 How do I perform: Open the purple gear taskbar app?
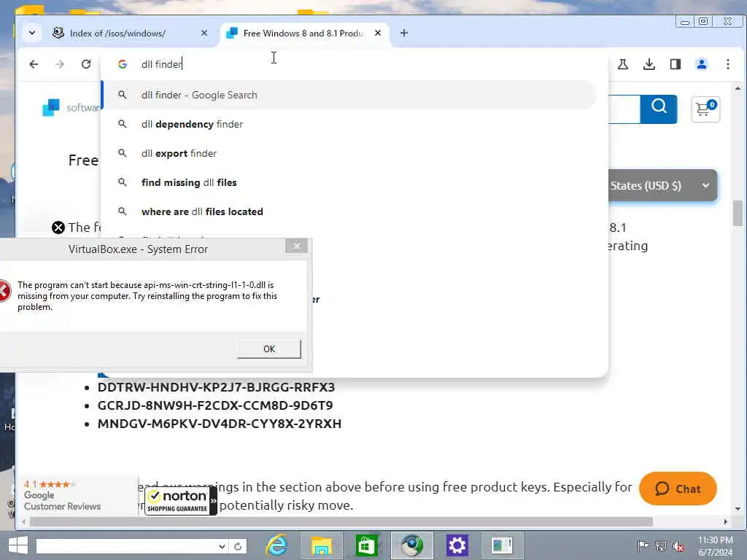click(457, 545)
